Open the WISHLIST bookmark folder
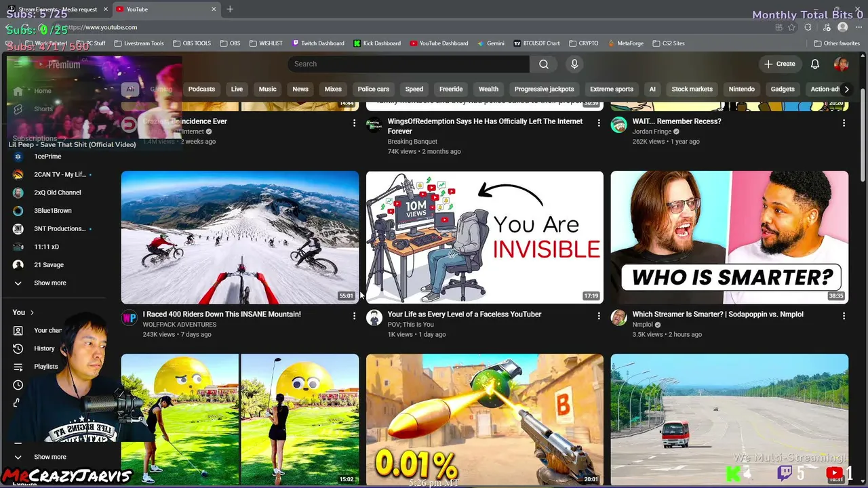868x488 pixels. [266, 43]
